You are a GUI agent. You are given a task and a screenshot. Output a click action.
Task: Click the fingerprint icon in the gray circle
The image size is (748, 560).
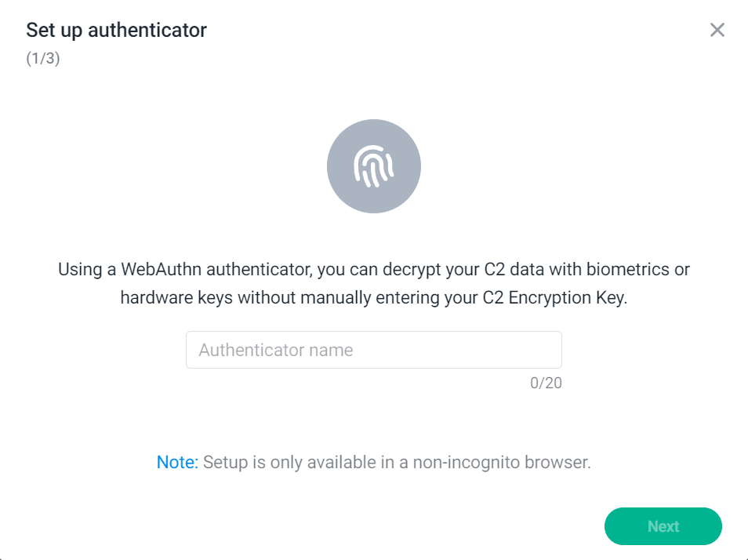point(373,166)
